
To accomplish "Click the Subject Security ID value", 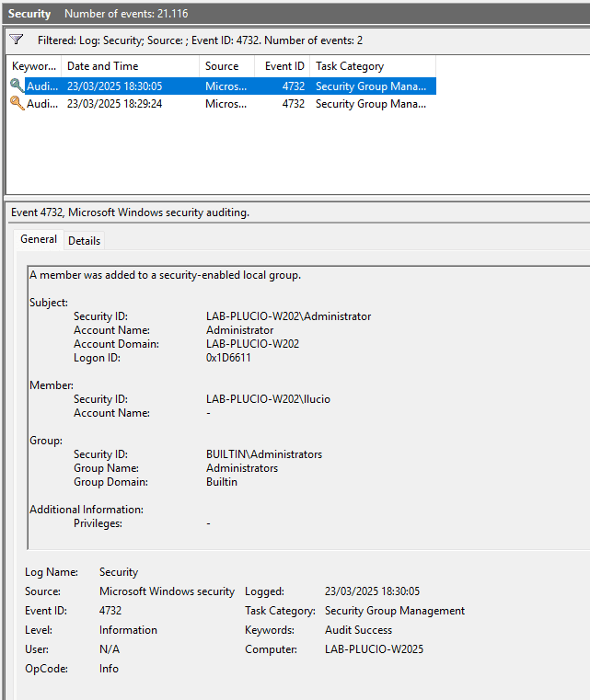I will (288, 316).
